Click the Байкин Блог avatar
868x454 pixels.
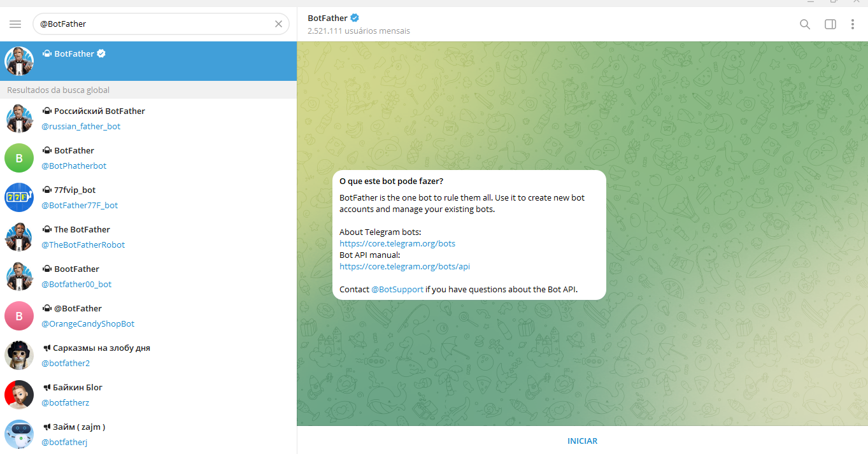click(x=19, y=395)
